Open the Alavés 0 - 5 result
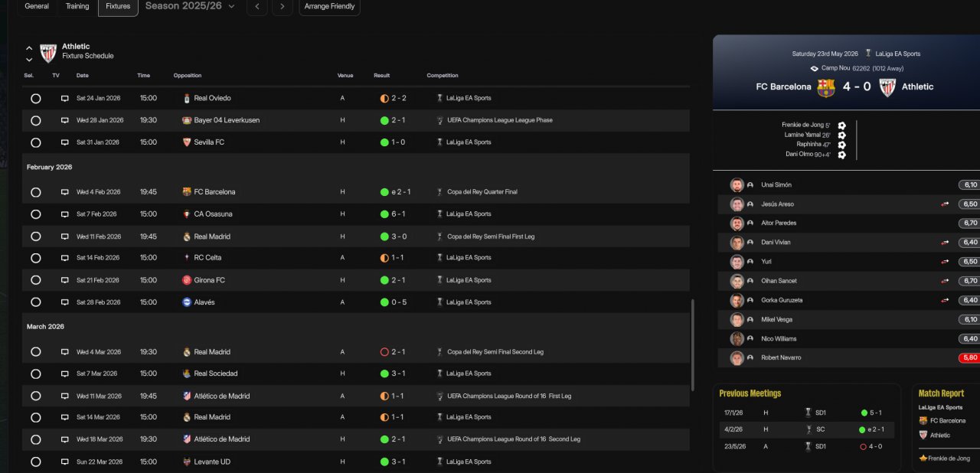The height and width of the screenshot is (473, 980). point(398,302)
